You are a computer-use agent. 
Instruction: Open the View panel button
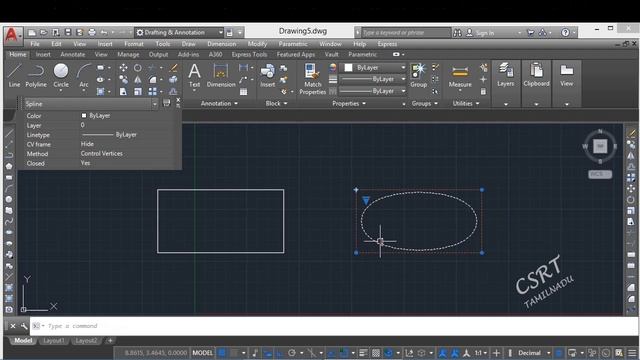pyautogui.click(x=567, y=75)
